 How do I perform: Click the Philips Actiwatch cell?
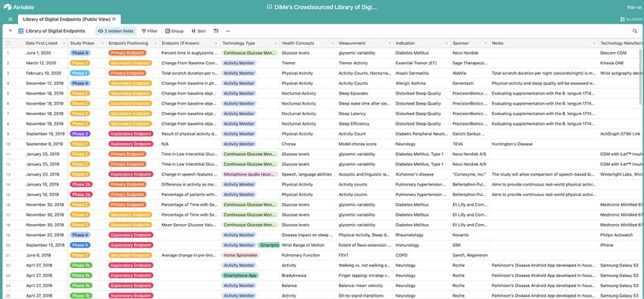point(621,235)
